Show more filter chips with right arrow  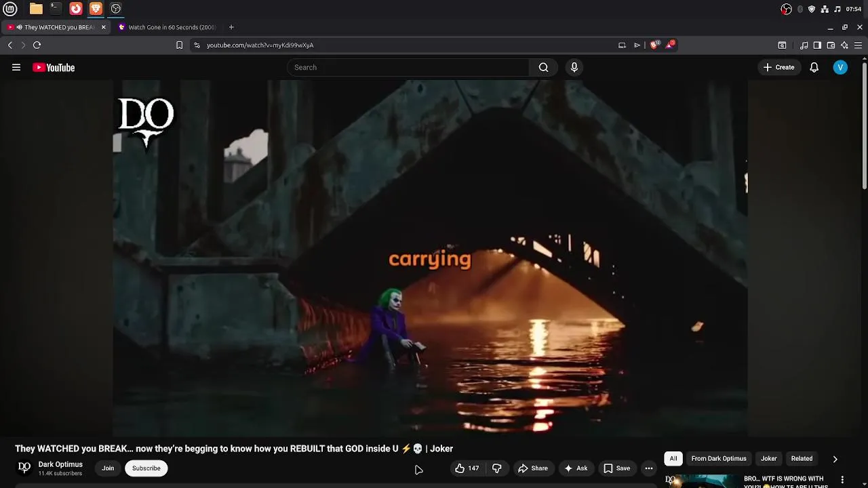pos(835,459)
